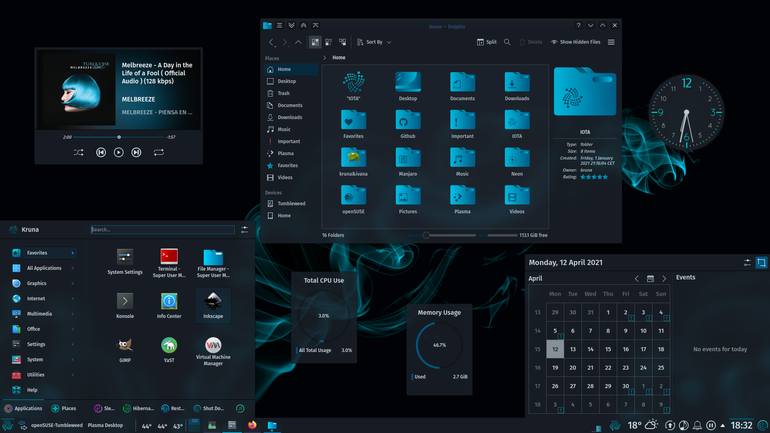Launch Inkscape from favorites

pos(213,305)
